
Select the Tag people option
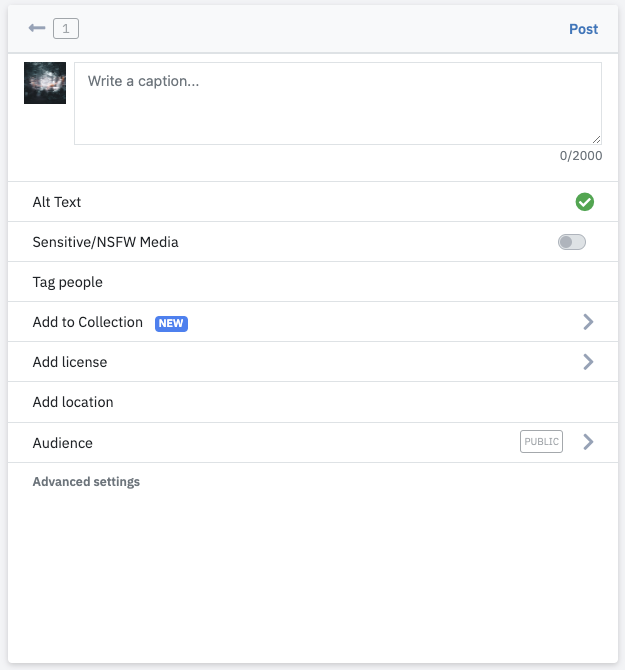(313, 282)
